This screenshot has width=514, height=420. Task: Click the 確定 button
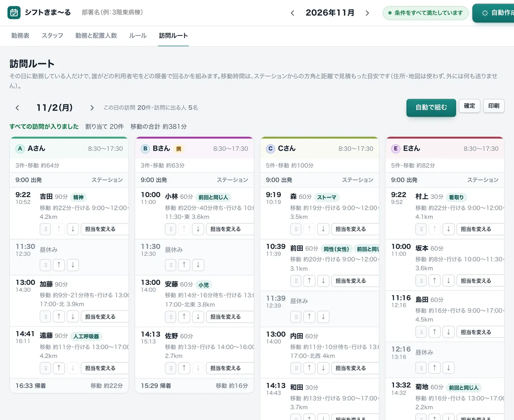[x=470, y=106]
